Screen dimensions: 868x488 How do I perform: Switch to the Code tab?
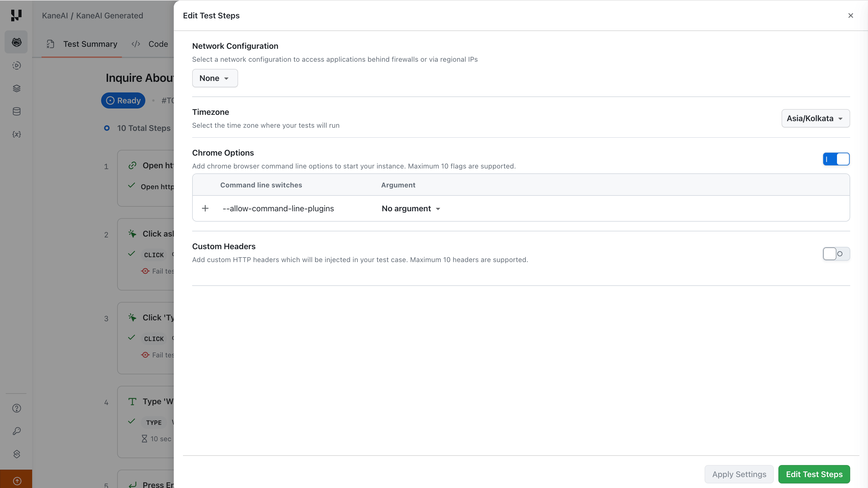[x=150, y=44]
